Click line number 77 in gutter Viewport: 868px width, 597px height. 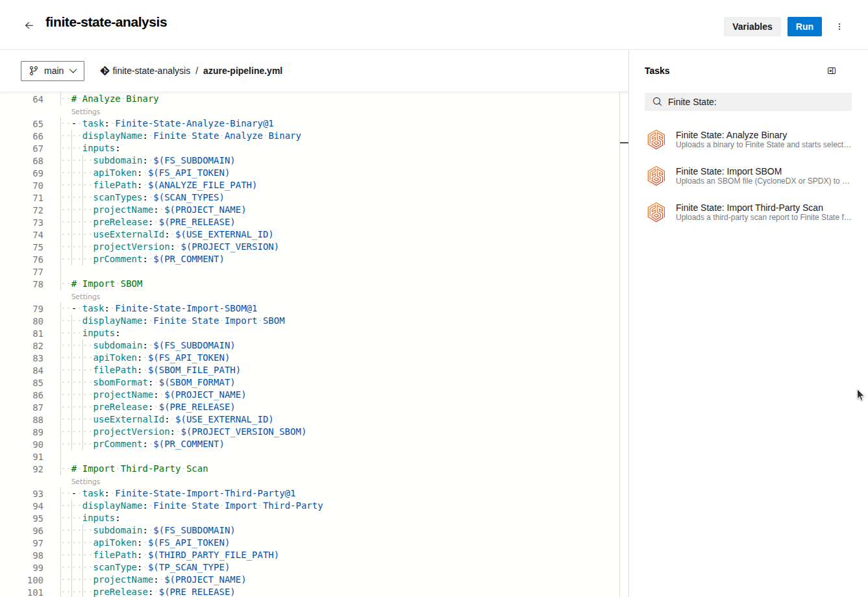tap(38, 273)
